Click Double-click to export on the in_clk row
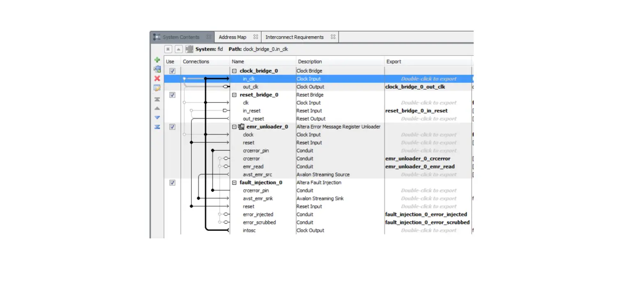 [x=428, y=79]
